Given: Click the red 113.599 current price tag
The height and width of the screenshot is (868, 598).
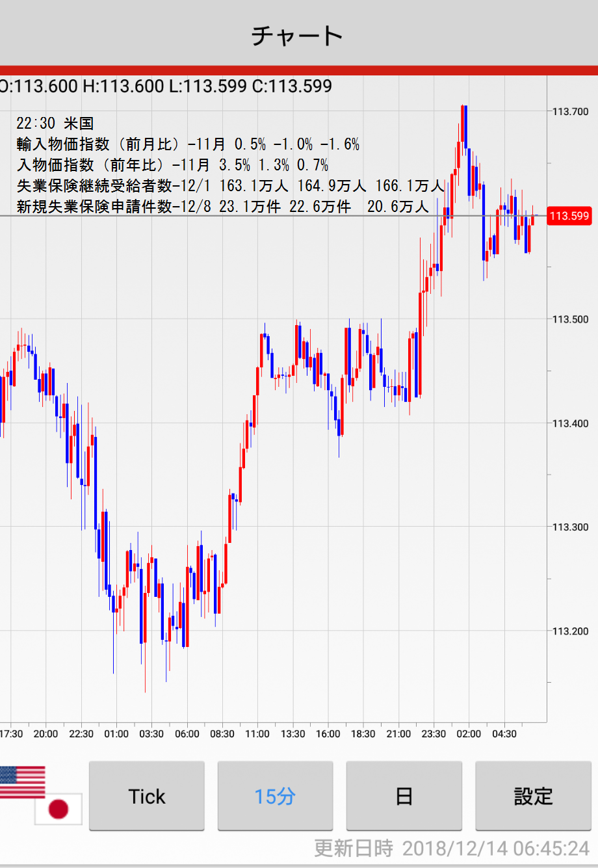Looking at the screenshot, I should [569, 216].
